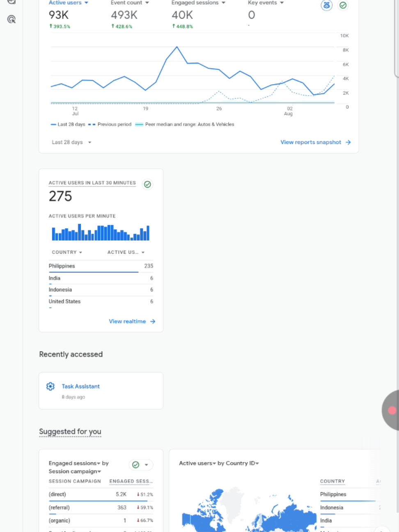
Task: Open the Session campaign dimension dropdown
Action: (75, 471)
